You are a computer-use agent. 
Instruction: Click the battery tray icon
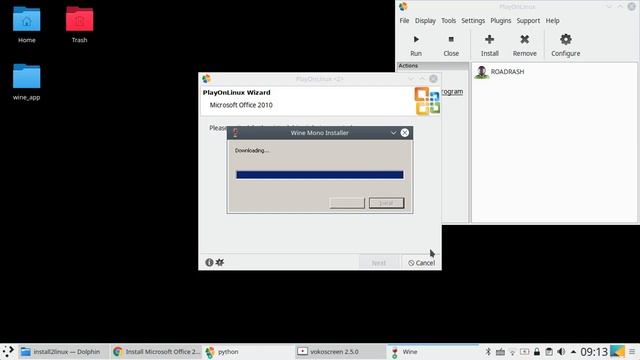(525, 351)
